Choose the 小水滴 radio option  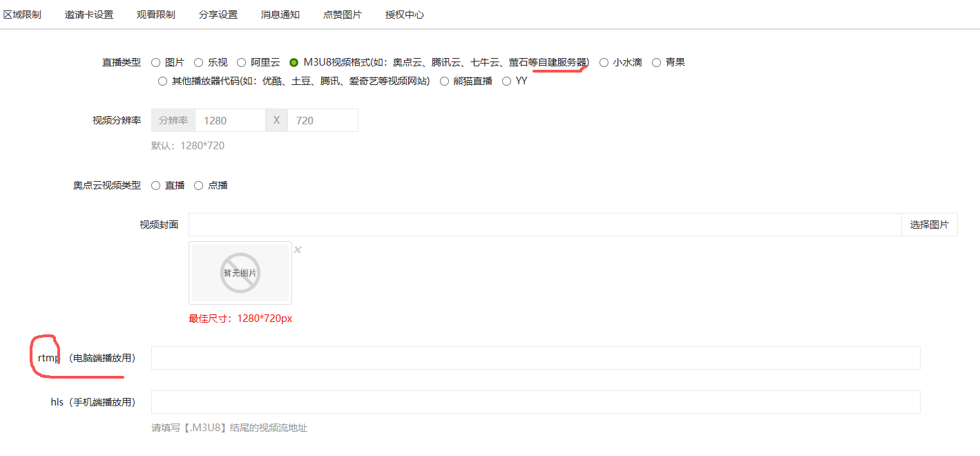pos(604,63)
